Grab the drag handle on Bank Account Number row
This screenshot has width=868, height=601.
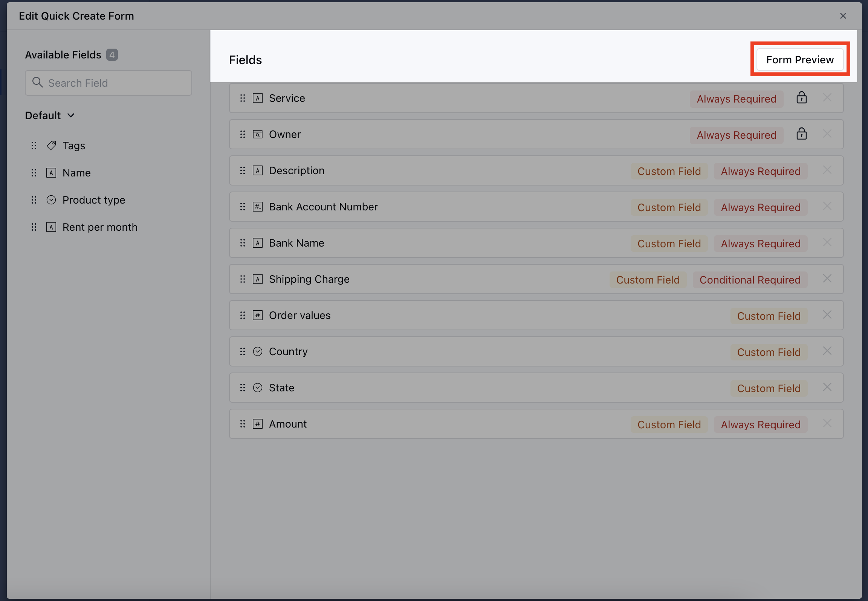tap(243, 207)
